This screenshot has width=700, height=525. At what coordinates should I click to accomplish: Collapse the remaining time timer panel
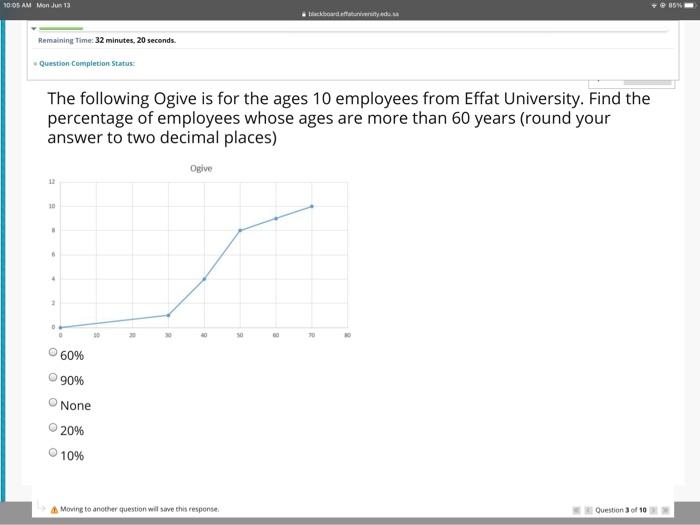click(33, 29)
